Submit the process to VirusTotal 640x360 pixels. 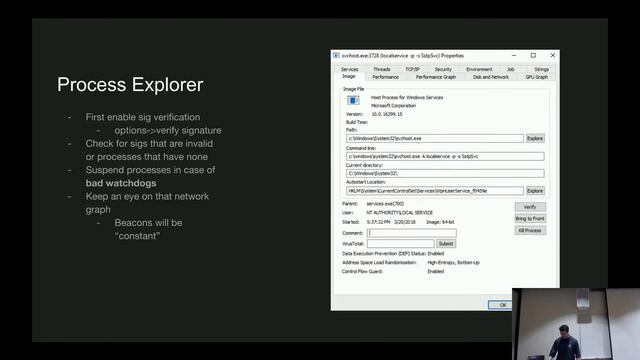(446, 244)
